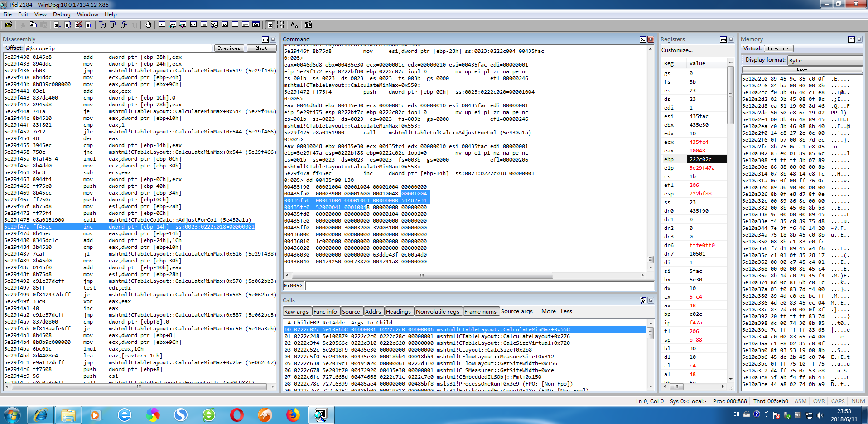Toggle Headings in Calls panel
Image resolution: width=868 pixels, height=424 pixels.
tap(399, 311)
